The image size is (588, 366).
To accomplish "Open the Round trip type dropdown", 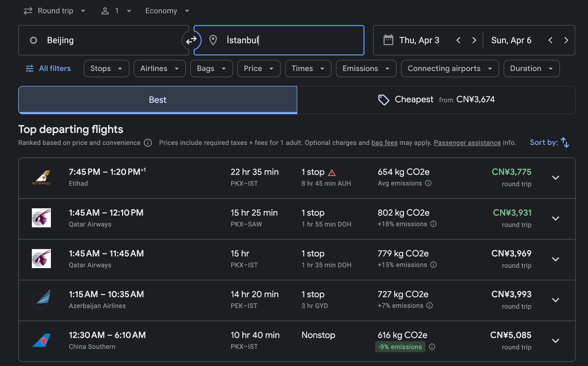I will point(54,11).
